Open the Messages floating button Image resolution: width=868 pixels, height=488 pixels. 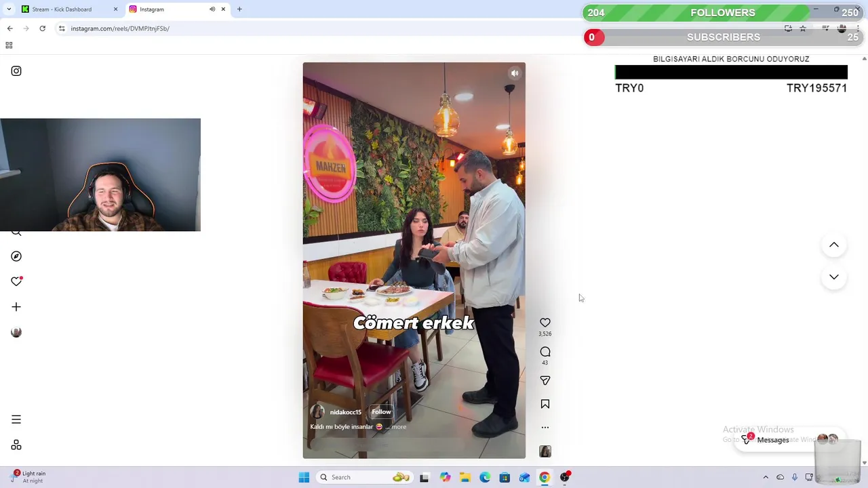790,440
